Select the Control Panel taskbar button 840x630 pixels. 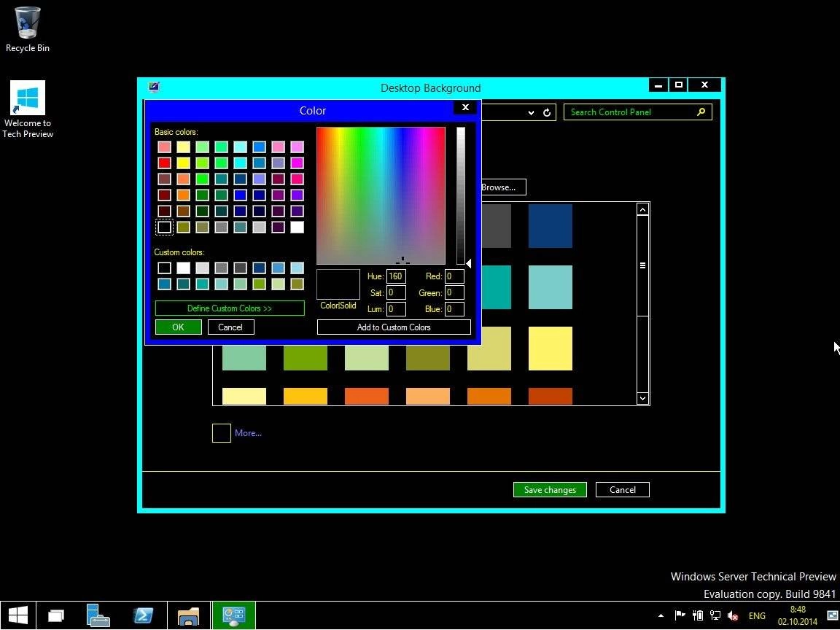(233, 615)
